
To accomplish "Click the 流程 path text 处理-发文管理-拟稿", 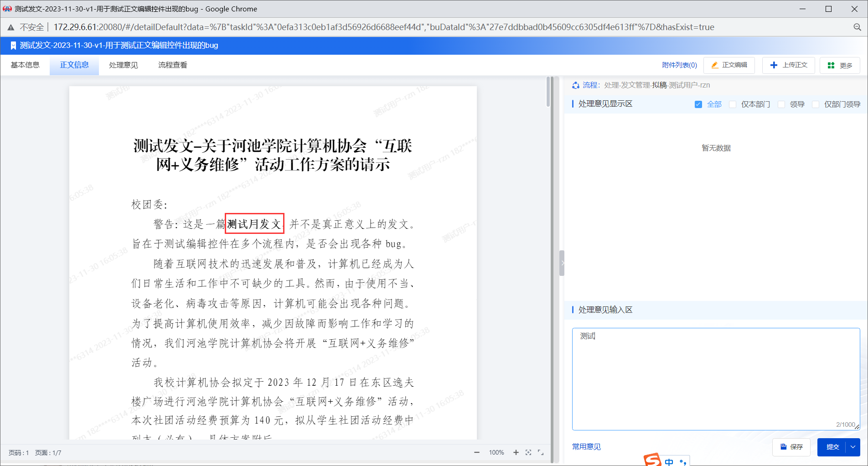I will (635, 85).
